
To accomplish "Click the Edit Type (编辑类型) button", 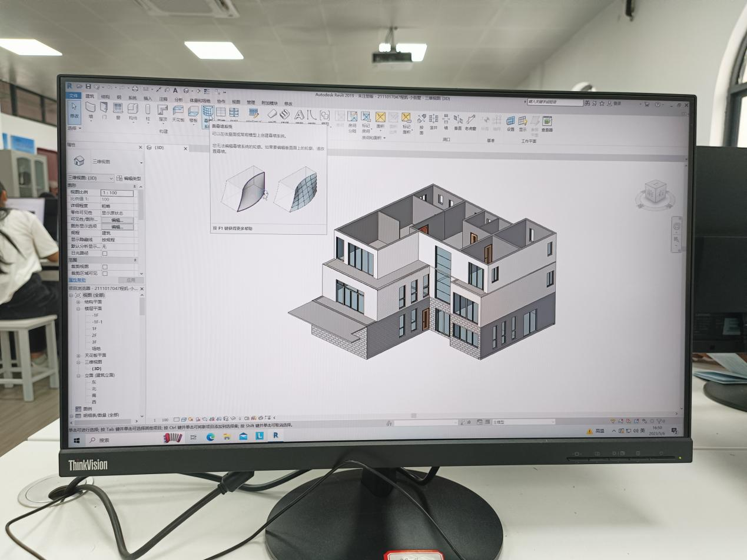I will (128, 178).
